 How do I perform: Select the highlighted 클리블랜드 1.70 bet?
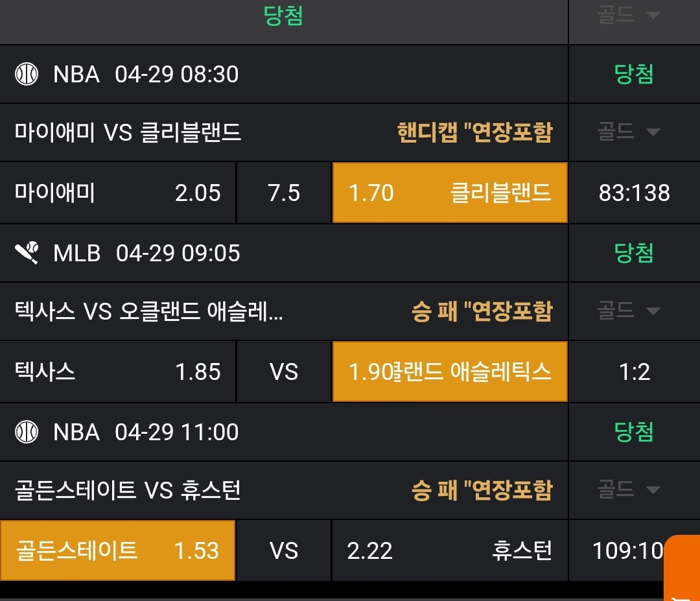click(450, 193)
